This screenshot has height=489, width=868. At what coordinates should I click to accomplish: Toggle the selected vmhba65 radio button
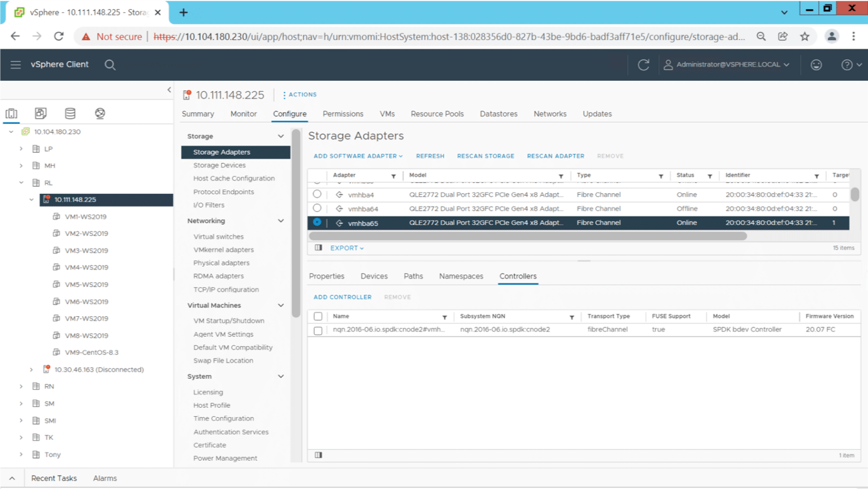(x=317, y=222)
